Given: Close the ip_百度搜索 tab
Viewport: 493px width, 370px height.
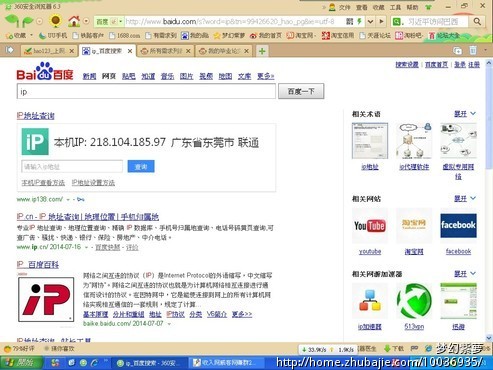Looking at the screenshot, I should [x=130, y=51].
